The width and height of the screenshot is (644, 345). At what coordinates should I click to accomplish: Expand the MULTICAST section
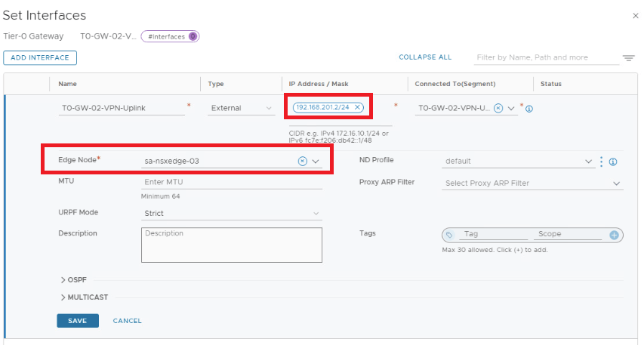pyautogui.click(x=85, y=297)
